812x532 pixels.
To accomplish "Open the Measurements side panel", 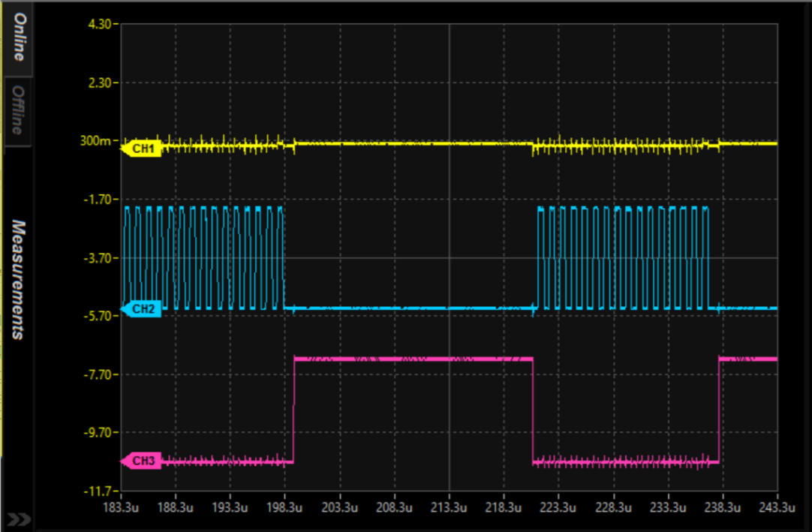I will (18, 280).
